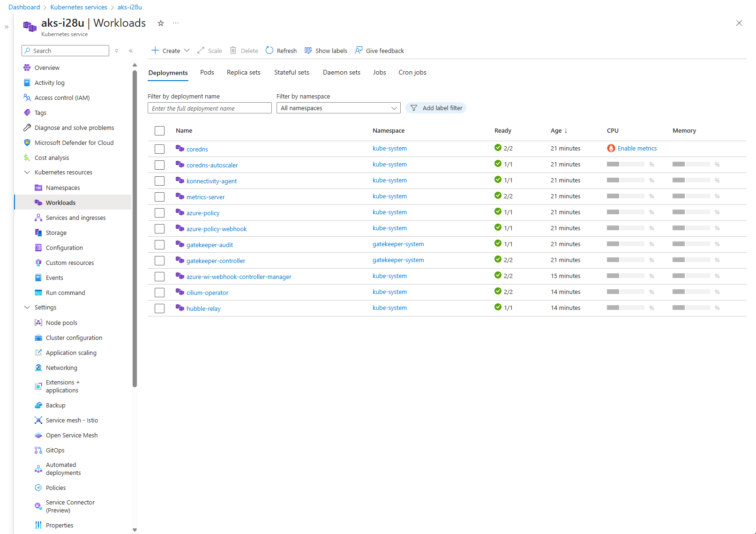Open the Filter by namespace dropdown
This screenshot has width=756, height=534.
[x=338, y=108]
